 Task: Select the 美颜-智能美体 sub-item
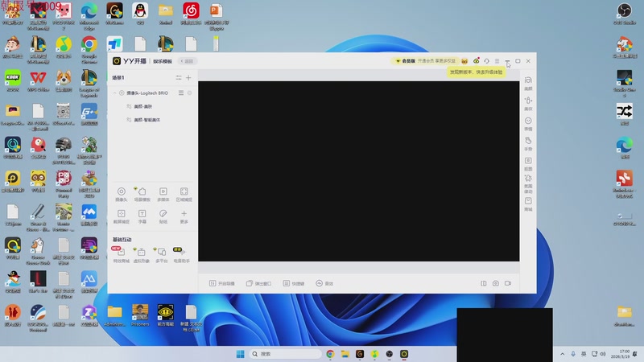click(147, 120)
